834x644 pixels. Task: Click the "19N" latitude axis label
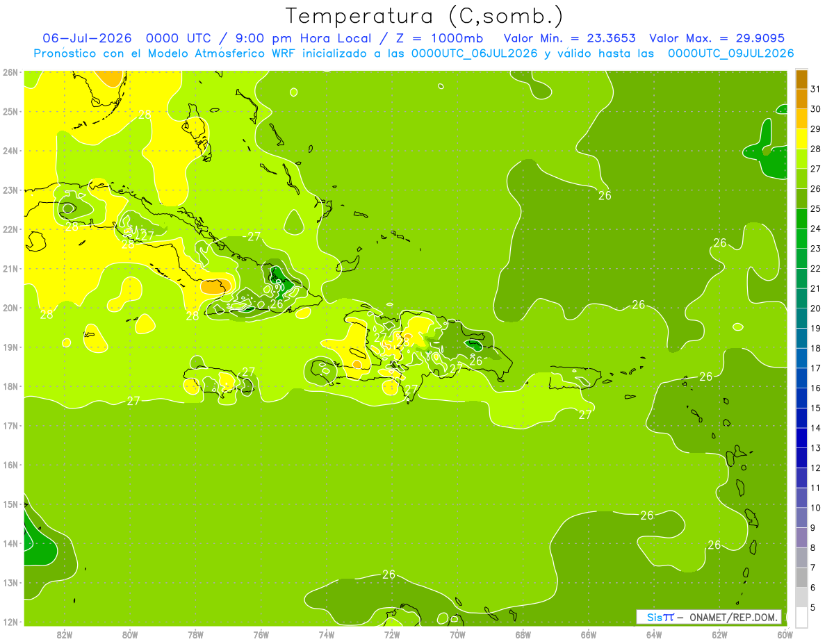[10, 347]
